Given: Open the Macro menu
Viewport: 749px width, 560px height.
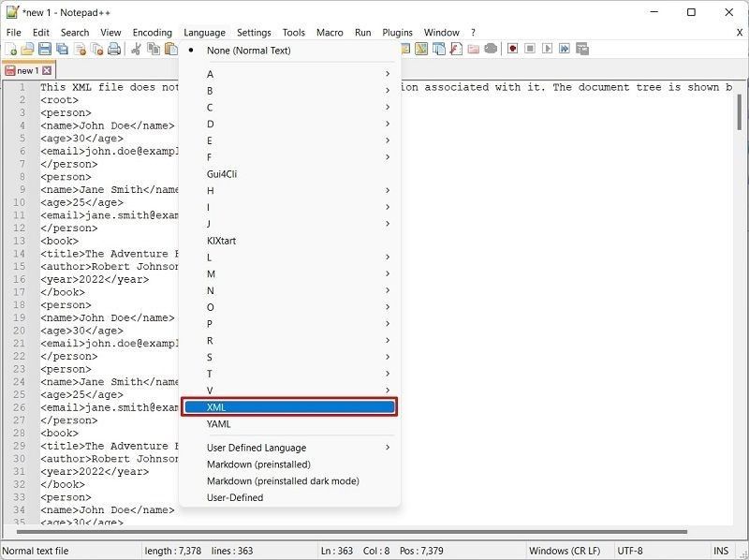Looking at the screenshot, I should point(330,33).
